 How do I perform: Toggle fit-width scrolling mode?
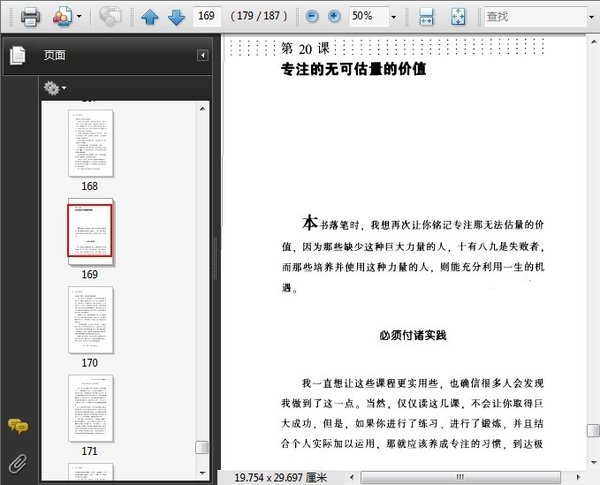(426, 16)
